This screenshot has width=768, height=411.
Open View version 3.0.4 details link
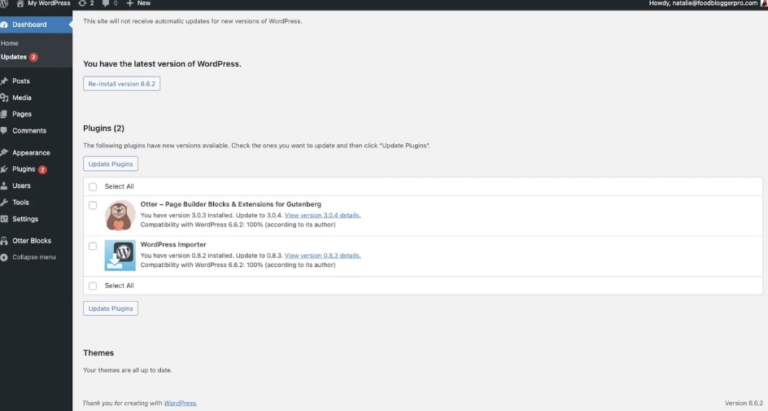[x=322, y=215]
